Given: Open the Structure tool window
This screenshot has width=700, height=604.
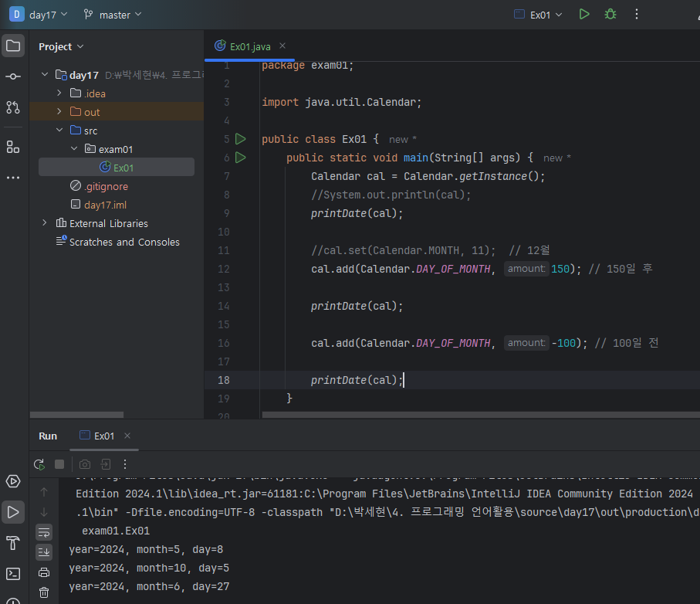Looking at the screenshot, I should 13,147.
